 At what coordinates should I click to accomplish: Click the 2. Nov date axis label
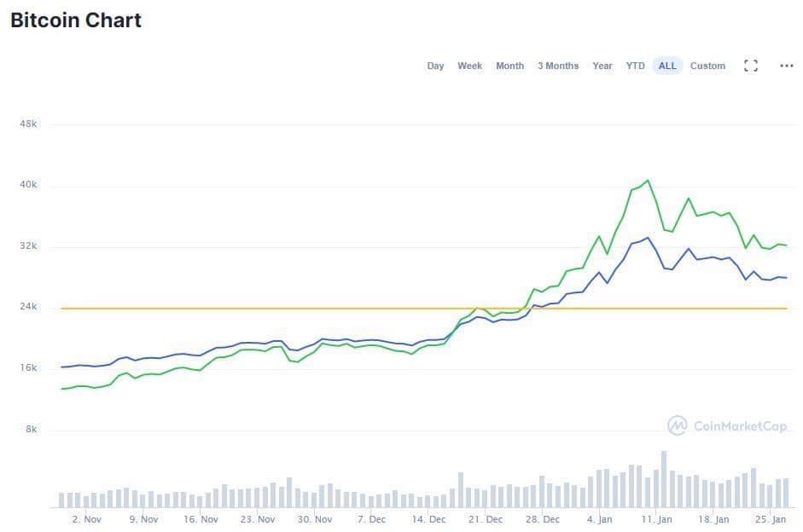coord(86,519)
